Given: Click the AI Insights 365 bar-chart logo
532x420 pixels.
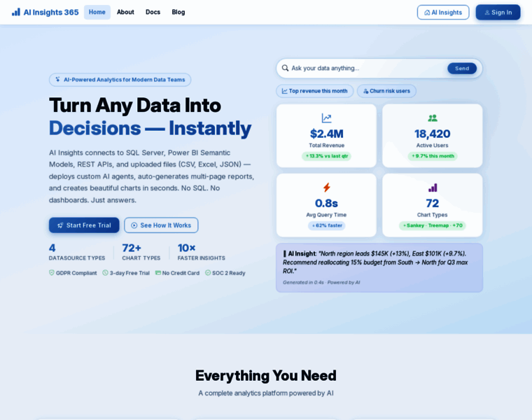Looking at the screenshot, I should point(16,12).
